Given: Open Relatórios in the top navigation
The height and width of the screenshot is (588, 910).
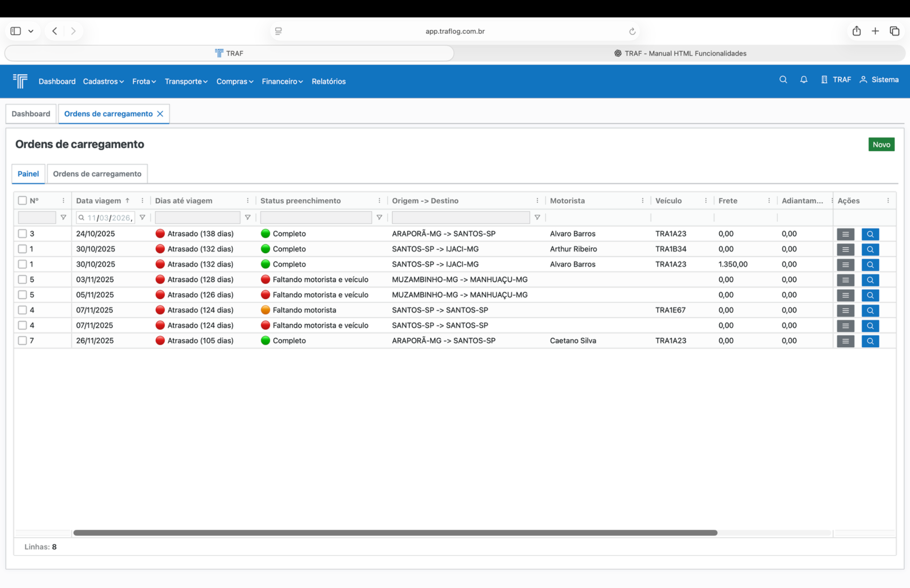Looking at the screenshot, I should coord(328,81).
